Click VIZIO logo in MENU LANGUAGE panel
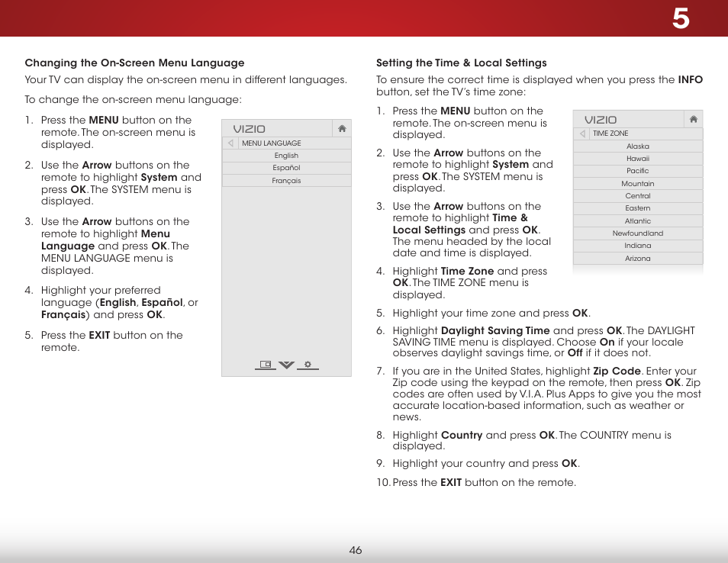 [249, 129]
